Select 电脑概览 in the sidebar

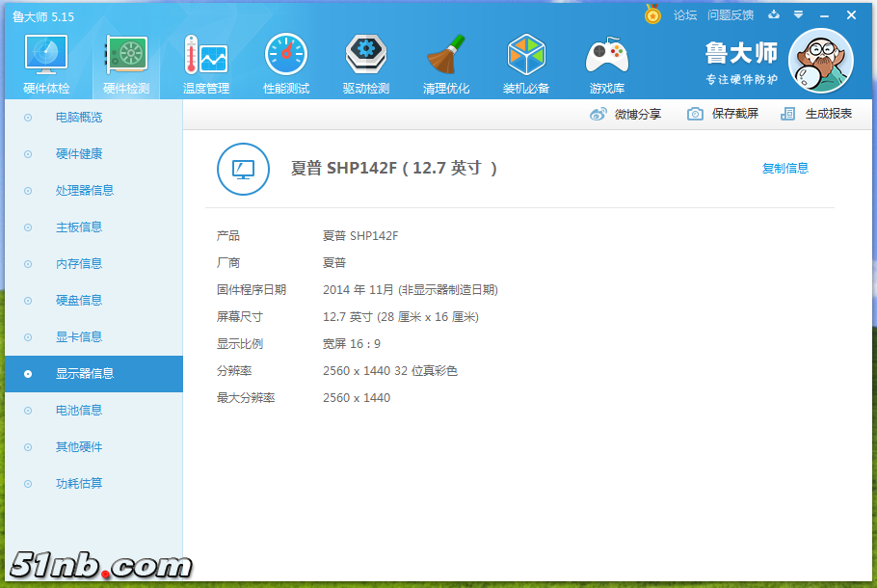click(x=79, y=118)
